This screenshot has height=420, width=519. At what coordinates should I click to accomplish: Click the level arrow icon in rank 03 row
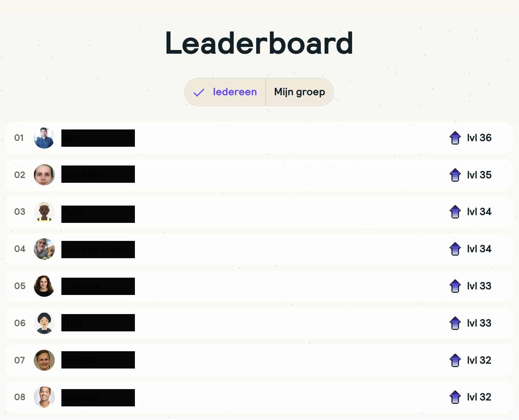(455, 212)
